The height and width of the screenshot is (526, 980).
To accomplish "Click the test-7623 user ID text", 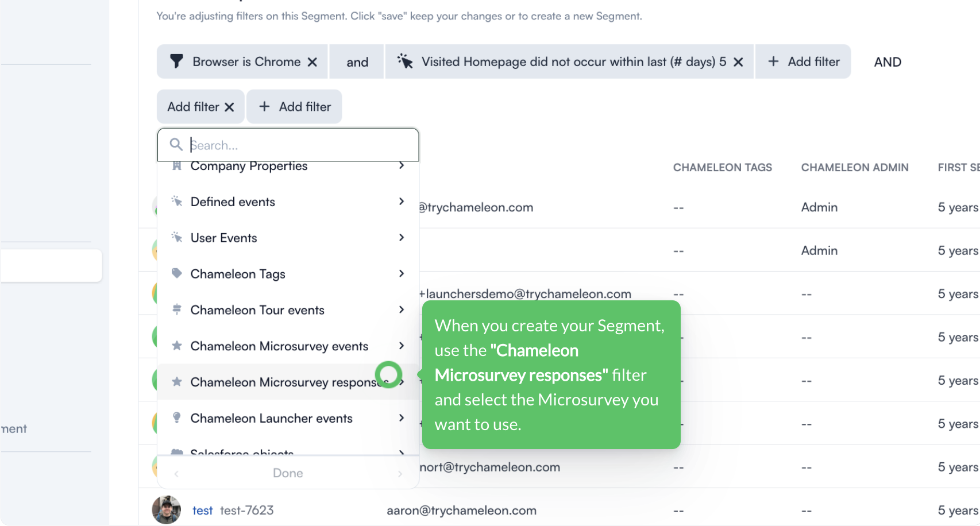I will point(247,510).
